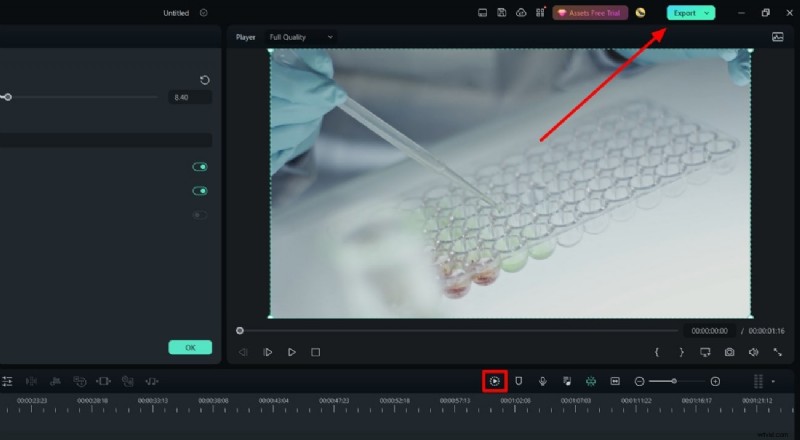Toggle the green auto-ripple snapping icon

(x=591, y=381)
